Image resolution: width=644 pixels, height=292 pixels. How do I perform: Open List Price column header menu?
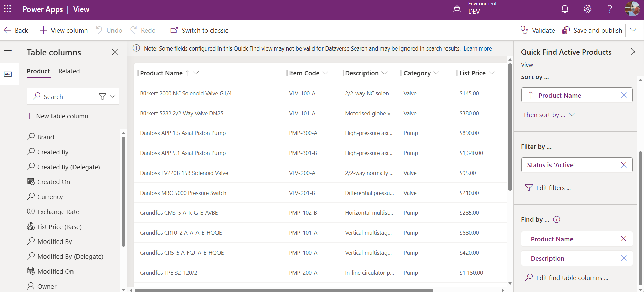coord(492,73)
